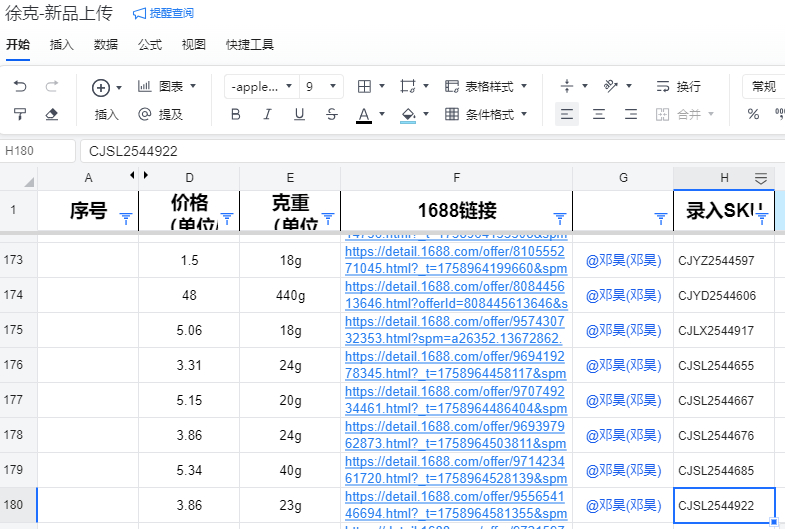Click the eraser clear-format icon
The width and height of the screenshot is (785, 529).
tap(52, 114)
